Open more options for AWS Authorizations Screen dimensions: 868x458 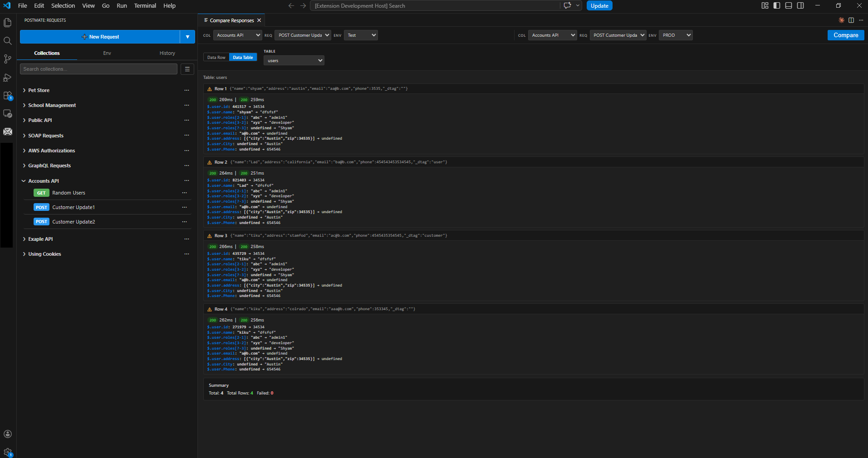point(186,151)
